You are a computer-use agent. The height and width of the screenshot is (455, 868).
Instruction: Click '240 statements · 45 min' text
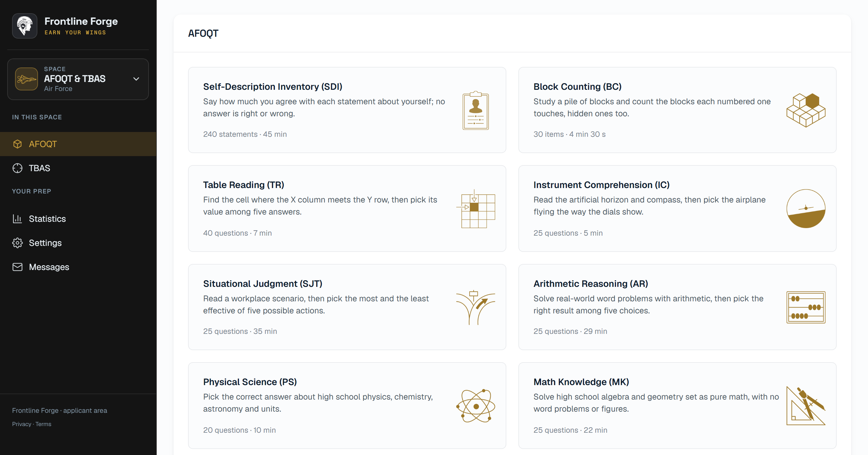pos(245,134)
